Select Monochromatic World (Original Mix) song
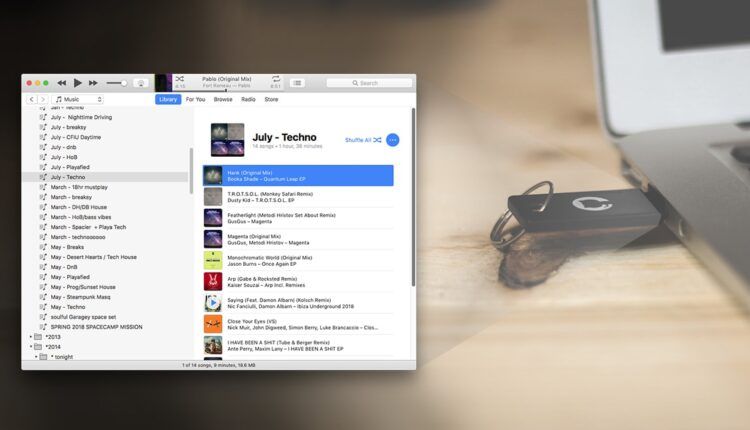The width and height of the screenshot is (750, 430). [x=298, y=261]
